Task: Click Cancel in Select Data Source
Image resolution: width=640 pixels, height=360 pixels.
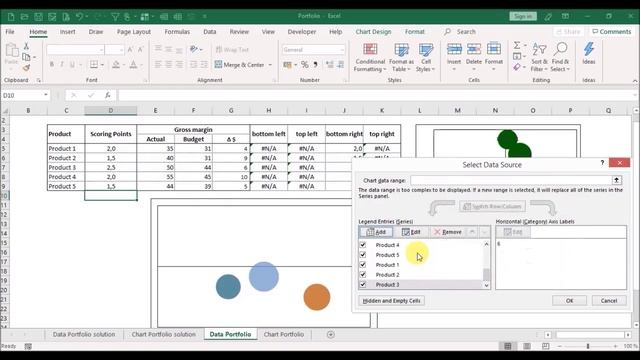Action: coord(609,300)
